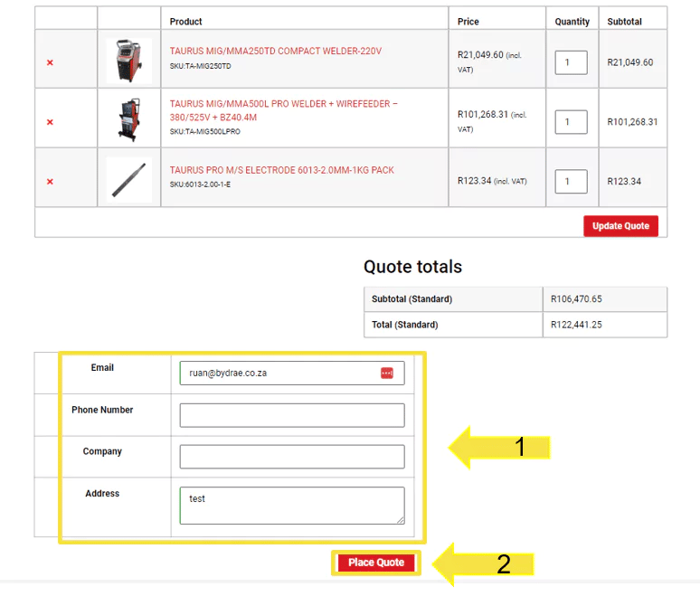
Task: Click quantity box for the electrode pack
Action: click(570, 182)
